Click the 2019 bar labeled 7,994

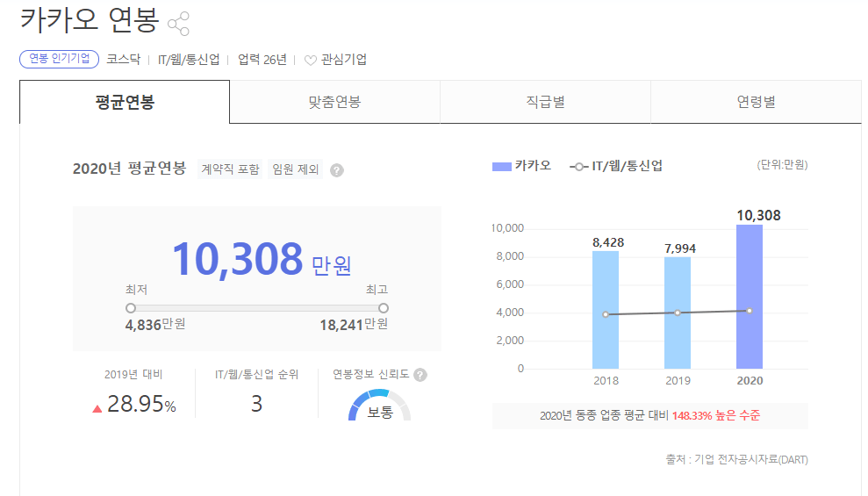[x=678, y=313]
